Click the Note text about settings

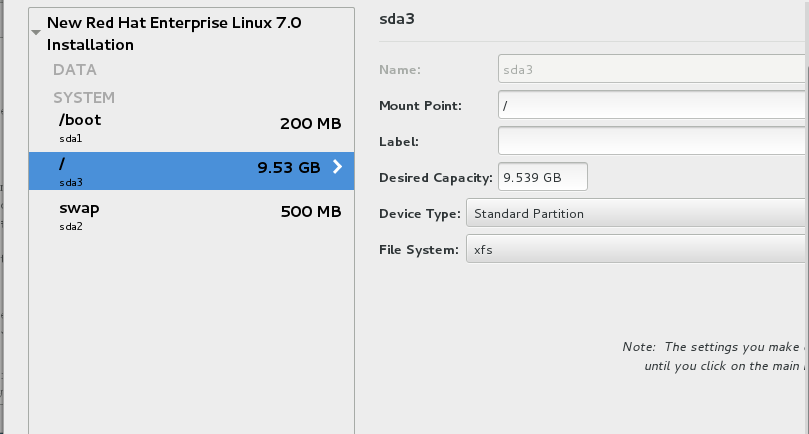point(714,356)
